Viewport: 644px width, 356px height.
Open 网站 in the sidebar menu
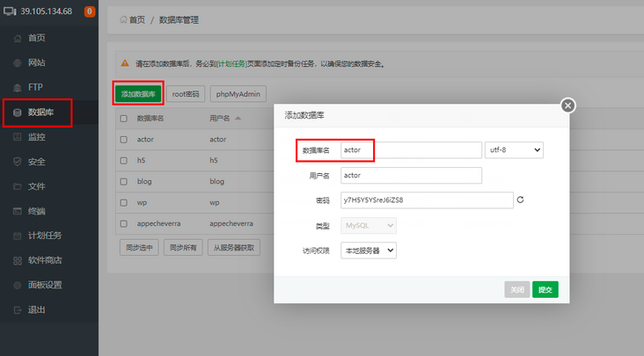[x=37, y=62]
